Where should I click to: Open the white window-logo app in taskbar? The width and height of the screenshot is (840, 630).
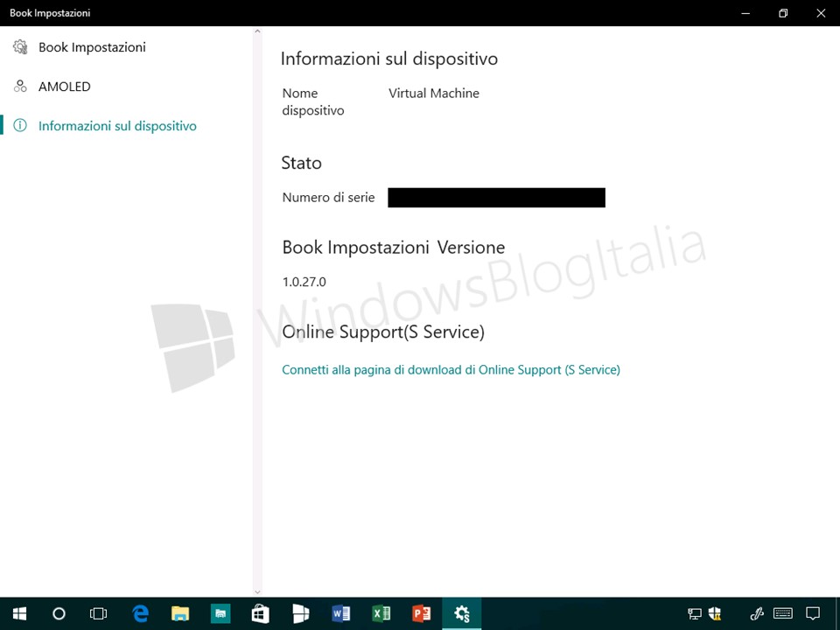(x=300, y=613)
